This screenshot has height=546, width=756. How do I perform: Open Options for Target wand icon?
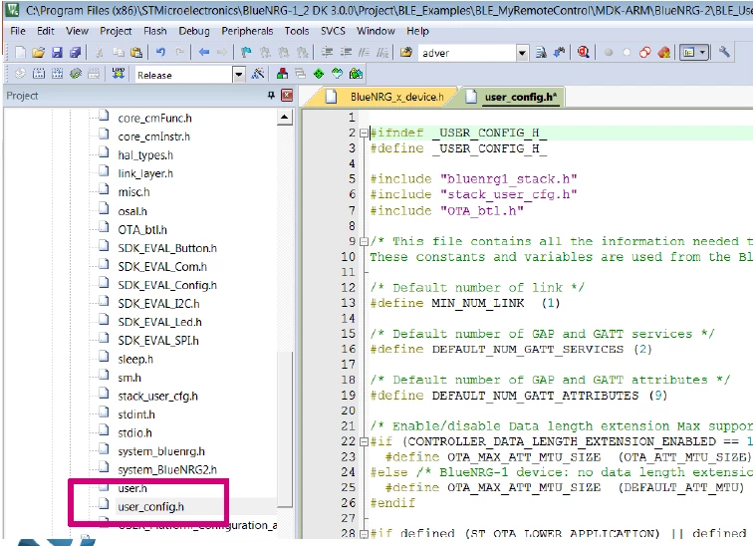tap(258, 74)
